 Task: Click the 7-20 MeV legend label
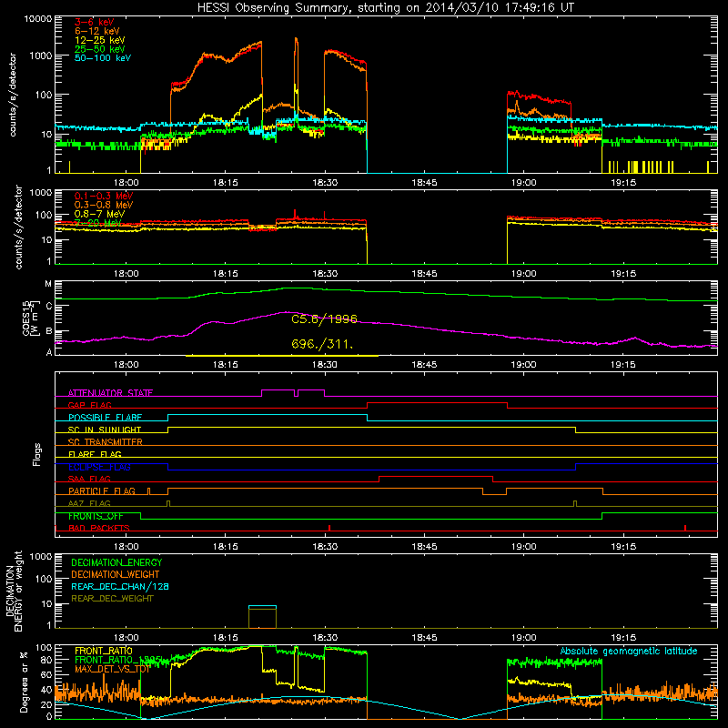pos(97,223)
